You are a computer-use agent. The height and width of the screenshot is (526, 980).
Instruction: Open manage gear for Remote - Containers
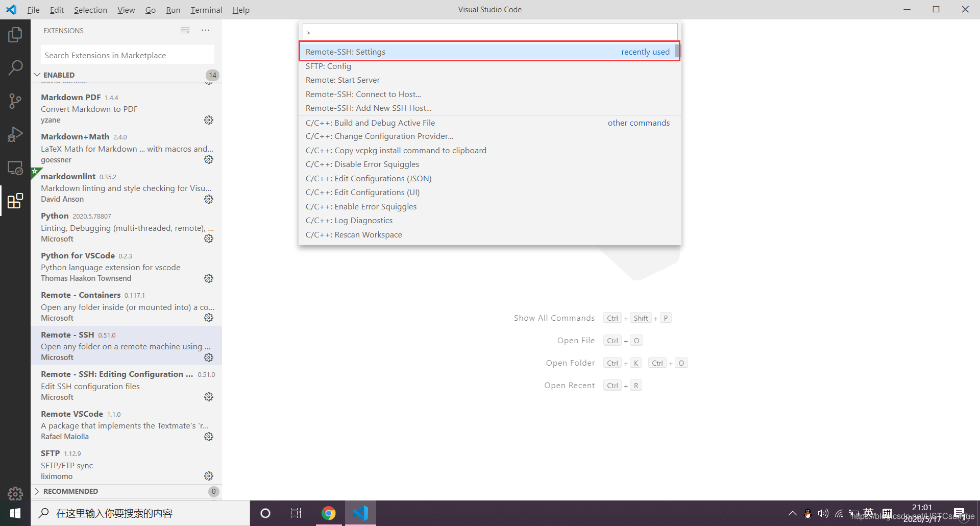pos(209,318)
